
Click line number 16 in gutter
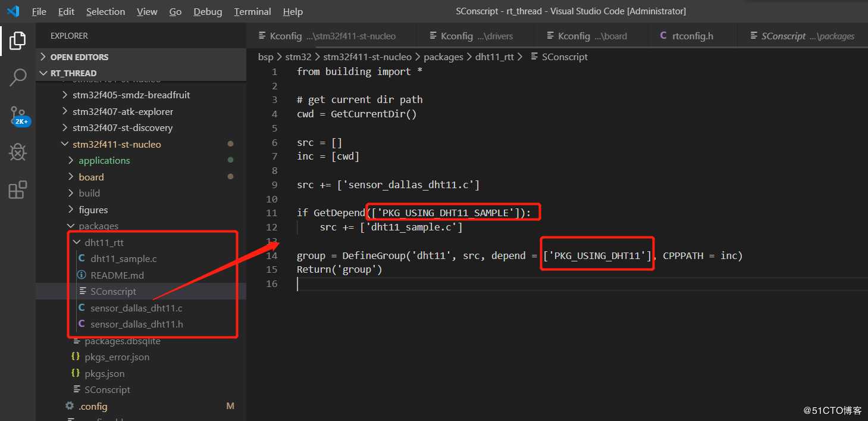coord(272,284)
